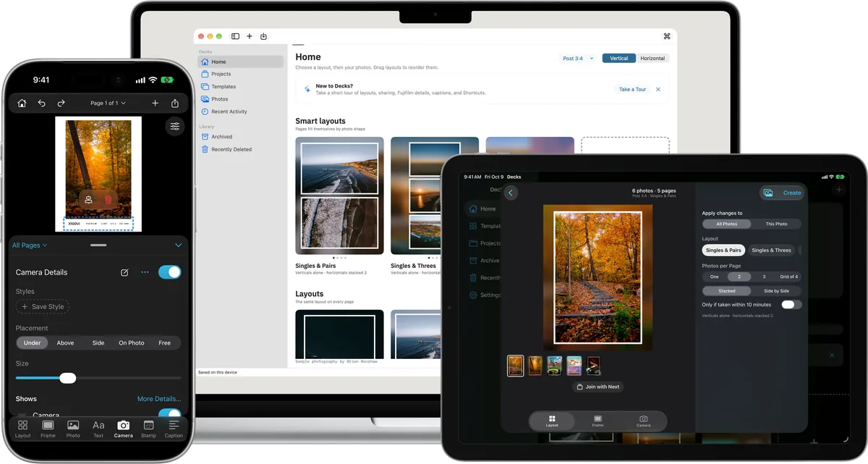Open the adjustments sliders button on iPhone
The image size is (868, 464).
tap(175, 127)
